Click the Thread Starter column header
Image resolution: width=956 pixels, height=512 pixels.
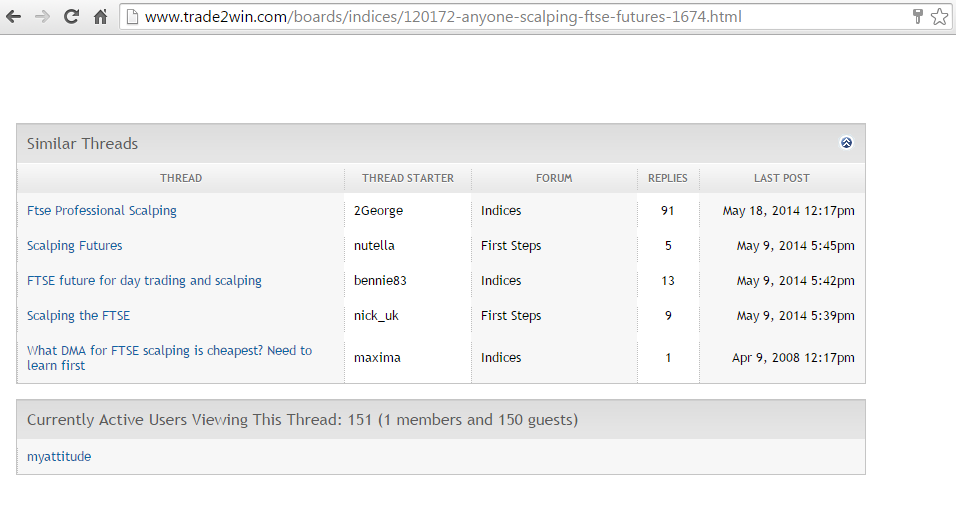[408, 178]
